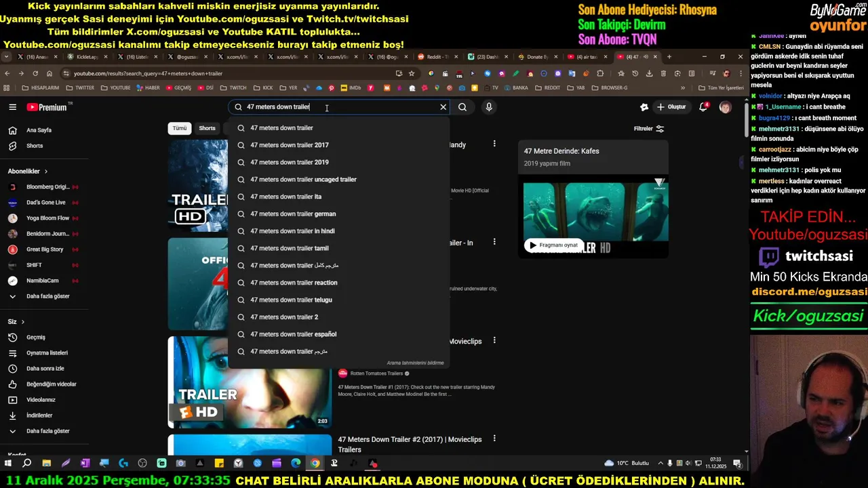868x488 pixels.
Task: Select the Tümü filter chip
Action: 179,128
